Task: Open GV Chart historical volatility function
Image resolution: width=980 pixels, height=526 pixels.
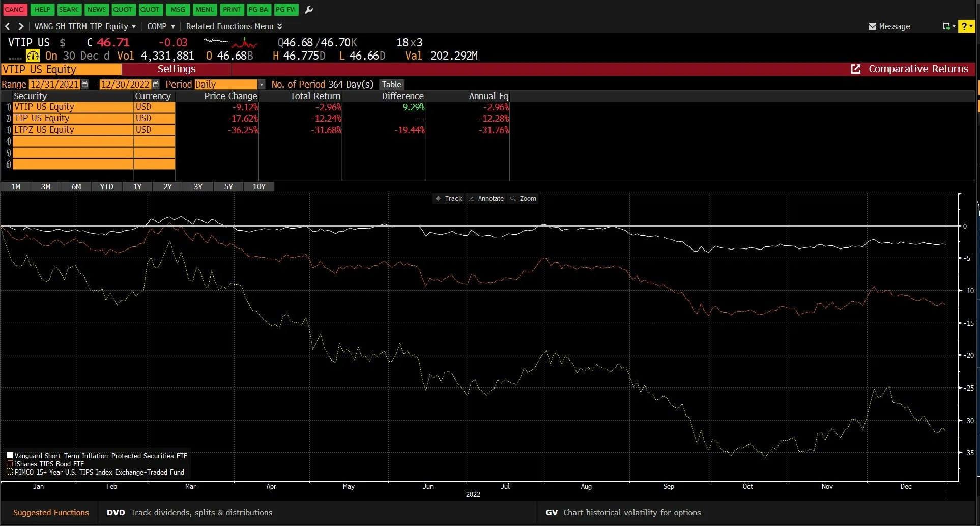Action: [x=623, y=513]
